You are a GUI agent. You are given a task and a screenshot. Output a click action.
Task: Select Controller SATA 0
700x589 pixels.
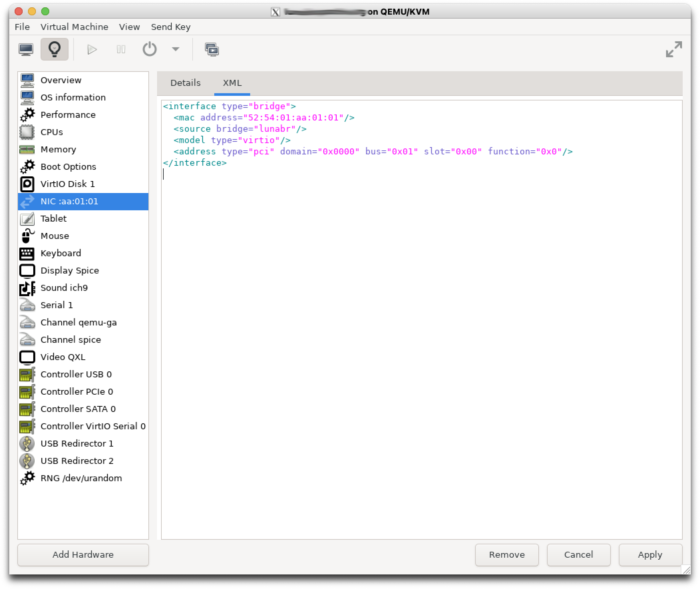84,409
